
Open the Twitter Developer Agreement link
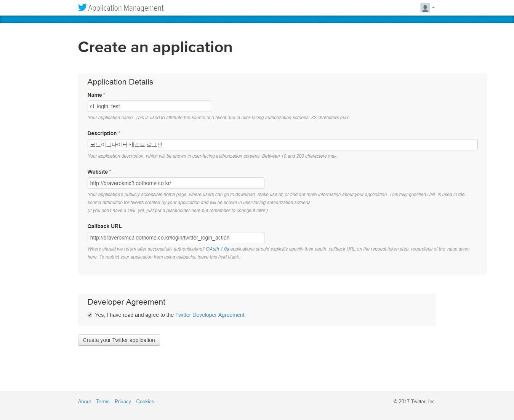coord(210,315)
